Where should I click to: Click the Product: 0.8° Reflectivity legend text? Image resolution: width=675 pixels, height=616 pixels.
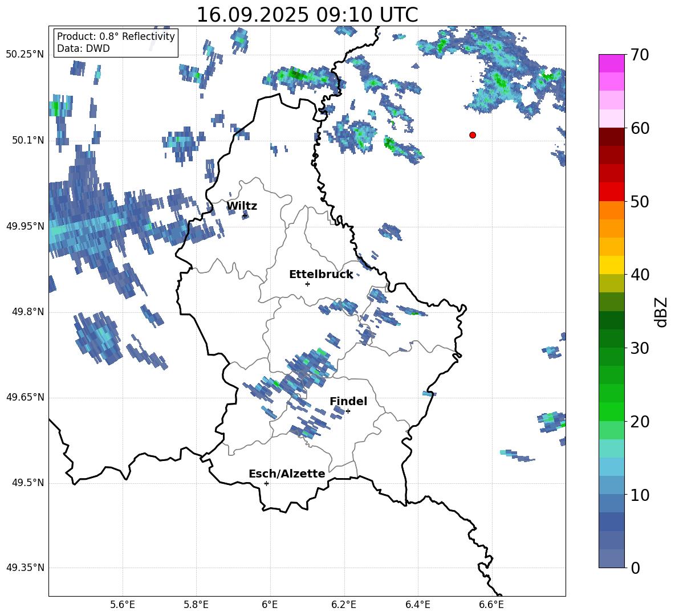[116, 36]
